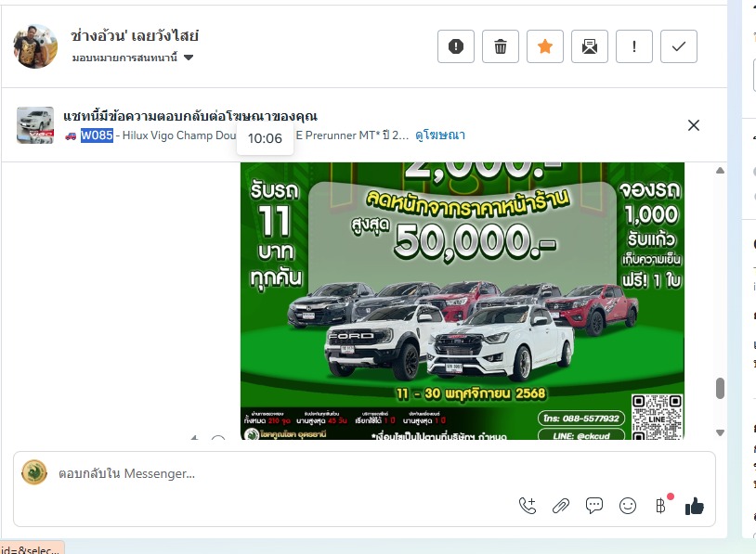Start a call with phone-plus icon
This screenshot has width=756, height=554.
[x=528, y=506]
